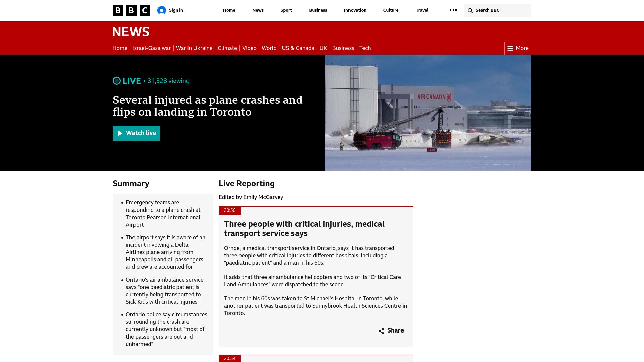
Task: Click the hamburger icon beside More
Action: (x=510, y=48)
